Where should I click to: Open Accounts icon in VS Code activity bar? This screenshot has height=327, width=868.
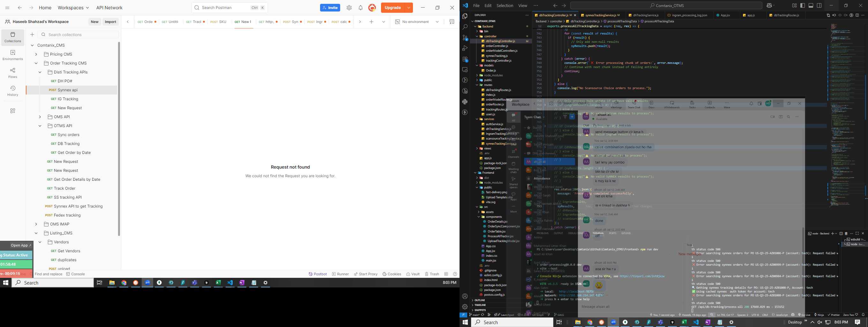coord(465,296)
